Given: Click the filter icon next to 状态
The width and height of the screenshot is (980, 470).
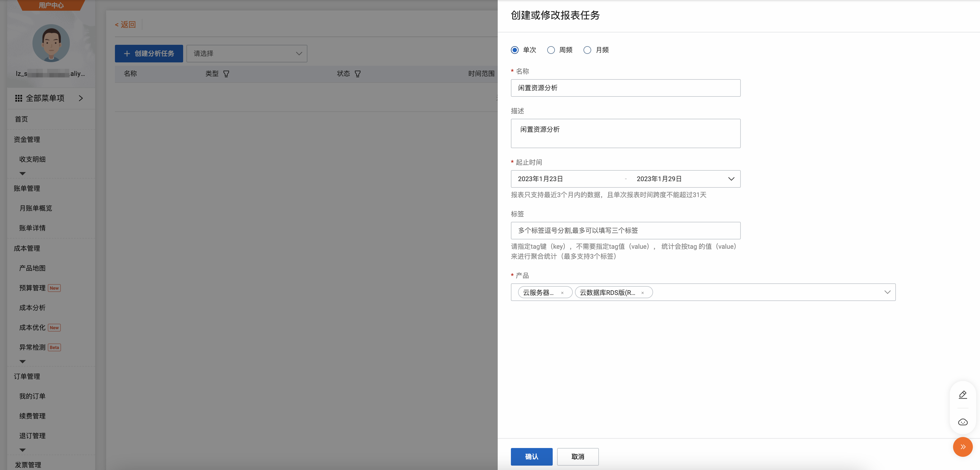Looking at the screenshot, I should (x=358, y=74).
